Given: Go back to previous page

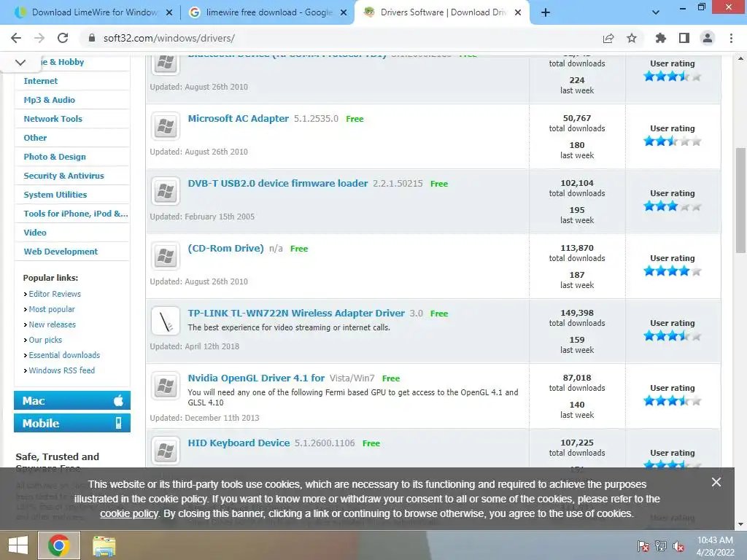Looking at the screenshot, I should [x=16, y=38].
